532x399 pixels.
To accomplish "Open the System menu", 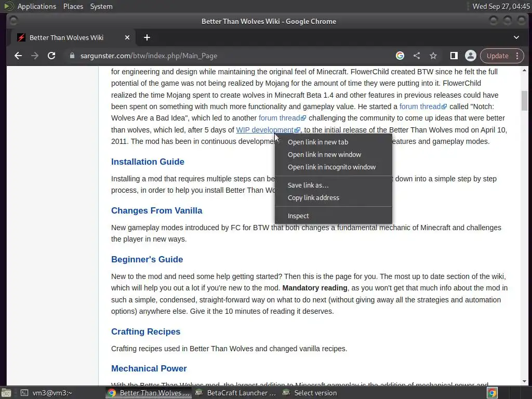I will pos(101,6).
